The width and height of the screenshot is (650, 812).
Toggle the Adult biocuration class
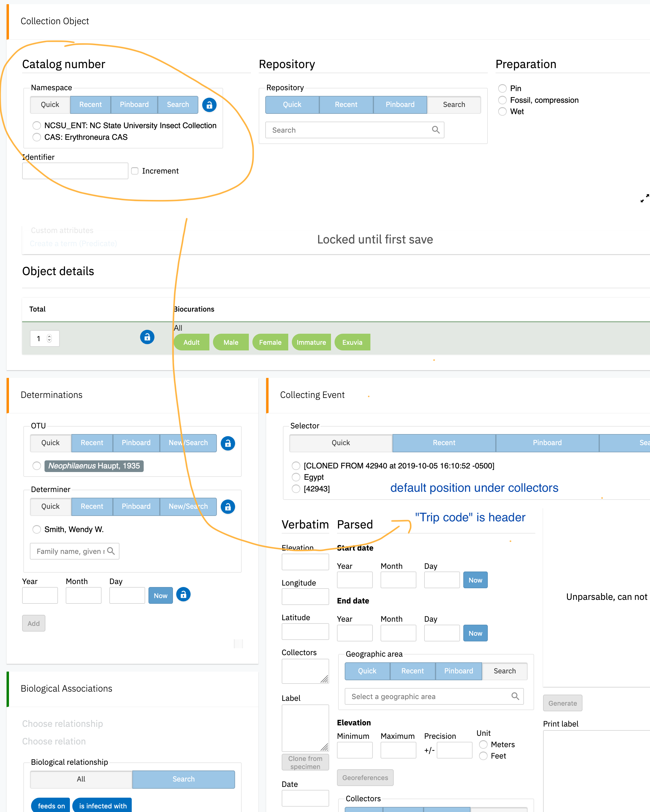tap(191, 342)
